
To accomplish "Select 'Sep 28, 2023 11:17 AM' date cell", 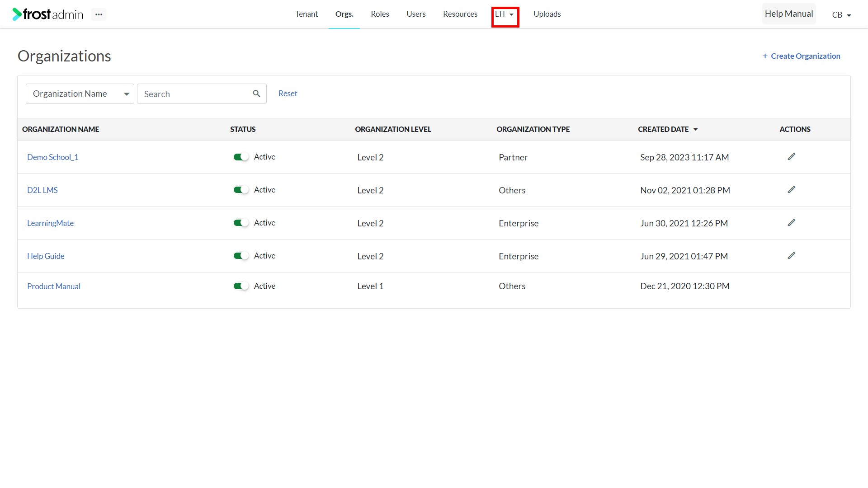I will coord(684,157).
